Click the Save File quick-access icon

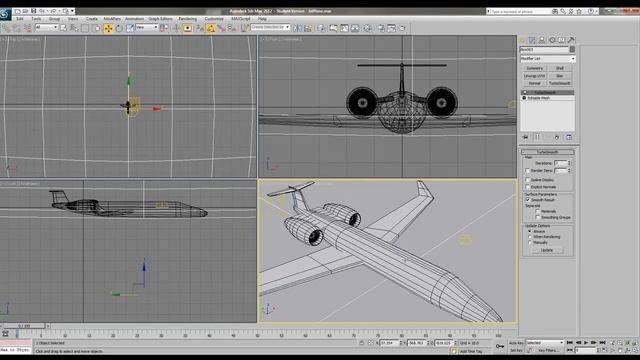[33, 11]
